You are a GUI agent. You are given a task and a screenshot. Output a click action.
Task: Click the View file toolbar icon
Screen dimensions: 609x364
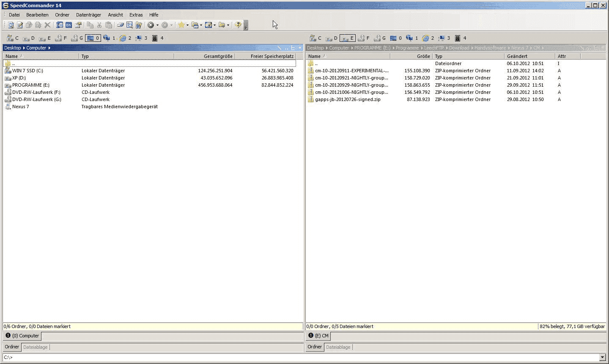11,25
